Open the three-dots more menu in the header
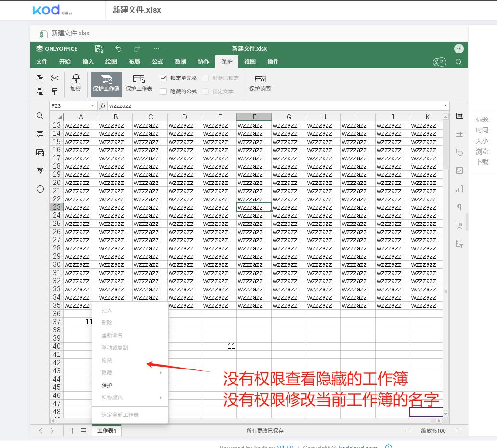Viewport: 497px width, 448px height. (156, 49)
